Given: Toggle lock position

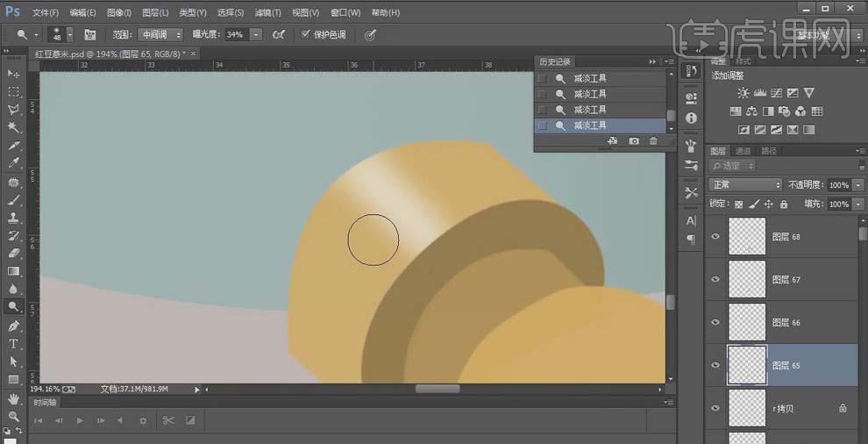Looking at the screenshot, I should click(x=768, y=204).
